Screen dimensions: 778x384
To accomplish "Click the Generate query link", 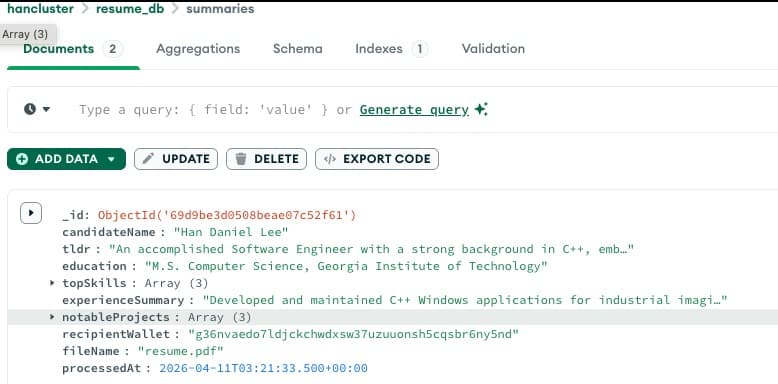I will (414, 110).
